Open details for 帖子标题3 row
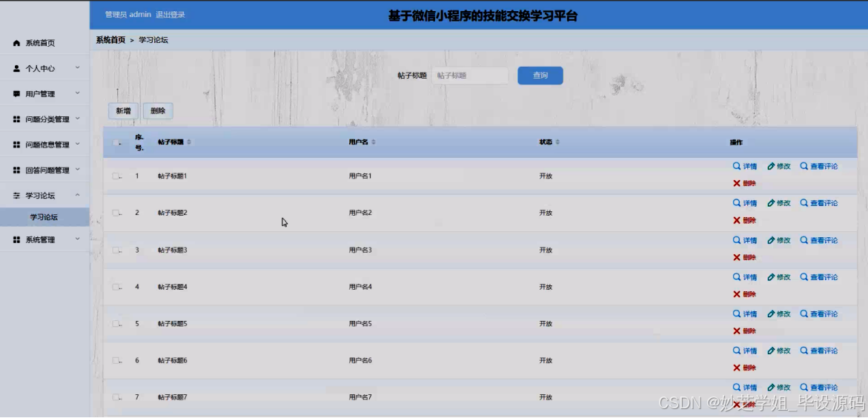868x418 pixels. (744, 240)
